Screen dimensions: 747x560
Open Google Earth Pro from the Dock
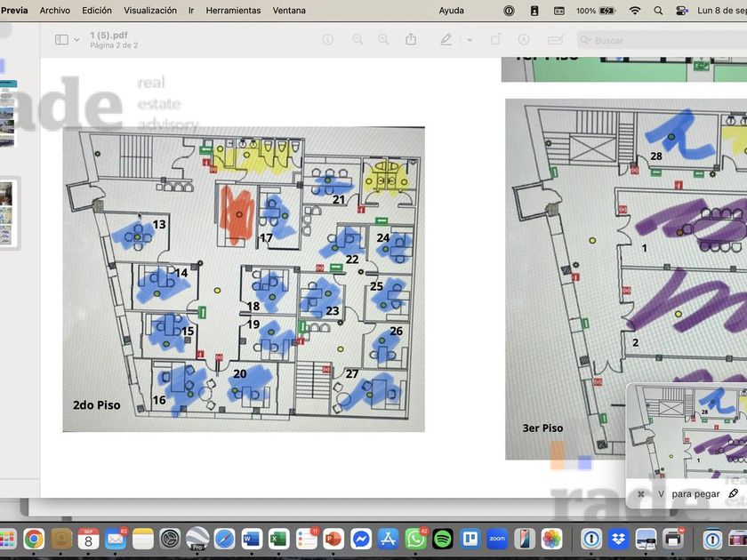click(197, 540)
